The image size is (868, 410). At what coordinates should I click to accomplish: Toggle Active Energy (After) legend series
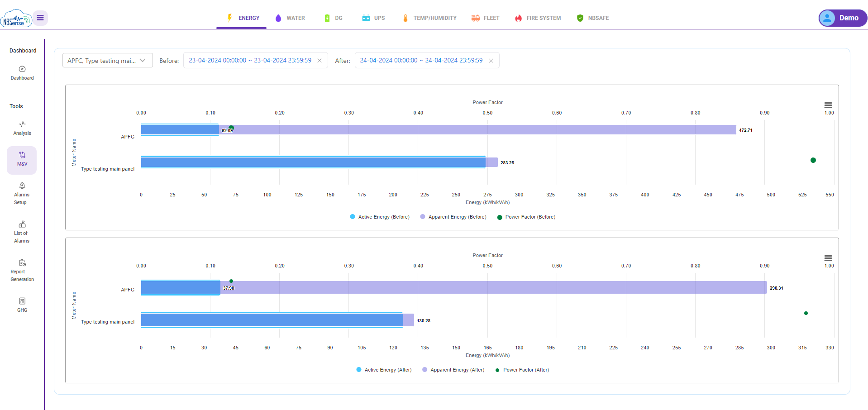click(x=384, y=370)
